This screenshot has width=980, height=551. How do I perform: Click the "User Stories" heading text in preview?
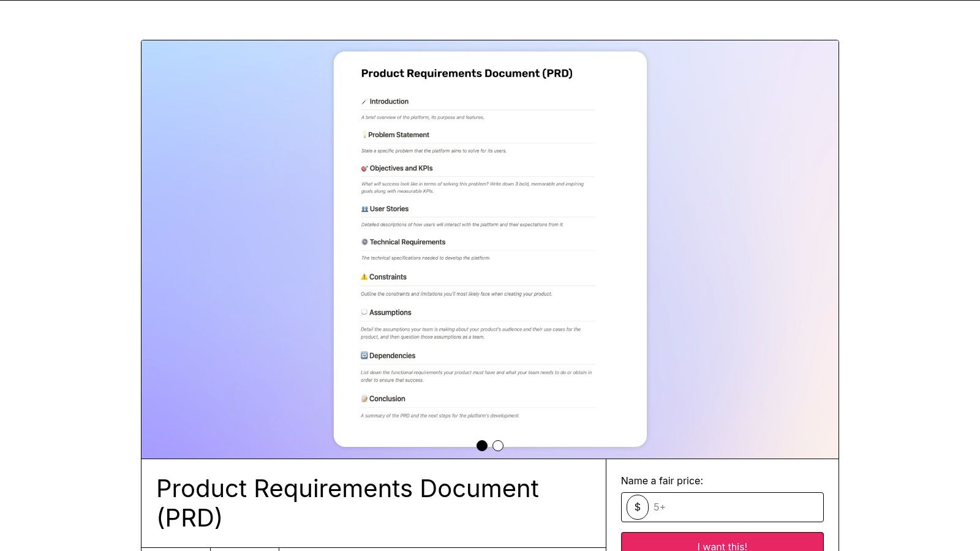(389, 209)
